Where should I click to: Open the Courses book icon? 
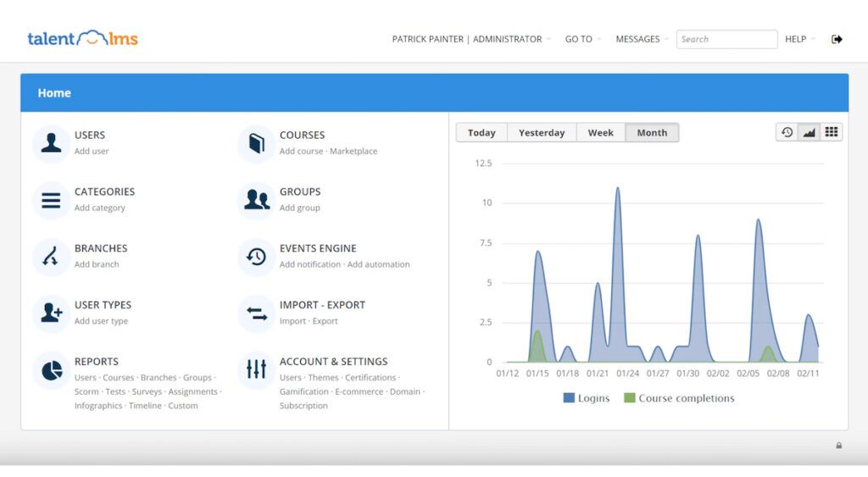click(x=256, y=143)
